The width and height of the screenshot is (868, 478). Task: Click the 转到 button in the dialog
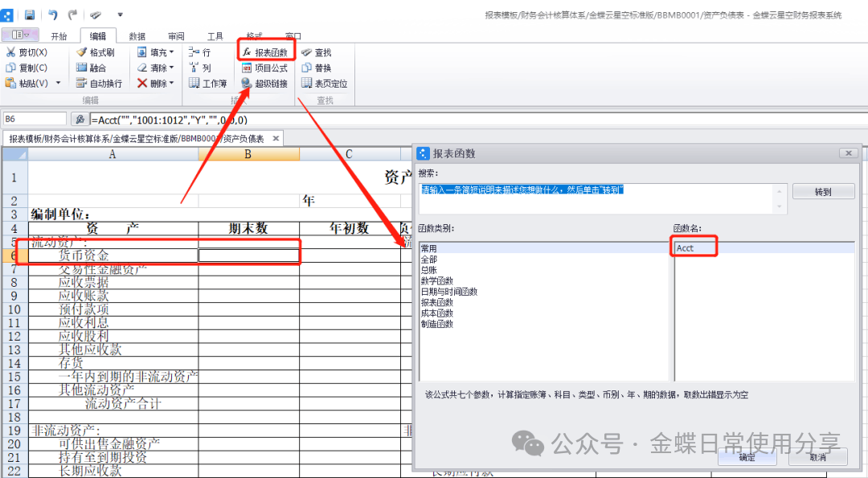[822, 192]
